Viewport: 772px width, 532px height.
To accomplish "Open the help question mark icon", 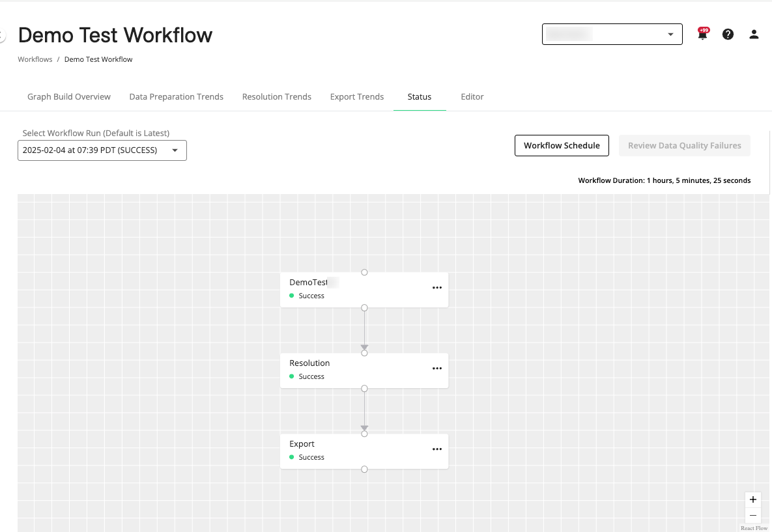I will point(728,34).
